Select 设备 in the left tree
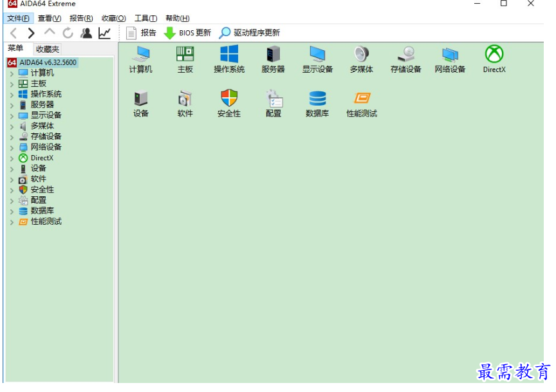This screenshot has width=556, height=392. tap(39, 168)
